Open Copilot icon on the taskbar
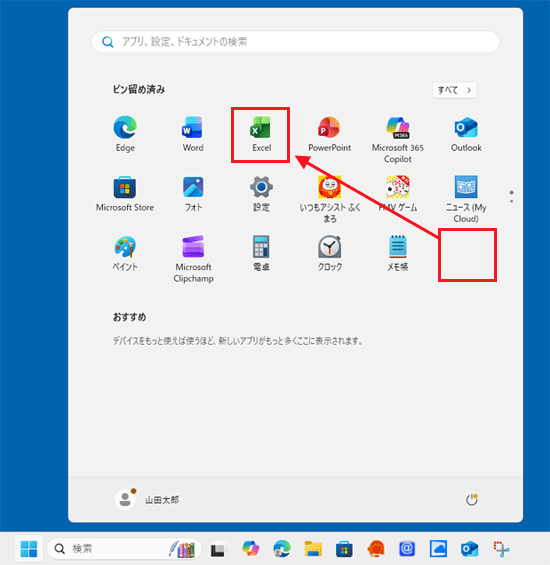Screen dimensions: 550x565 point(251,549)
